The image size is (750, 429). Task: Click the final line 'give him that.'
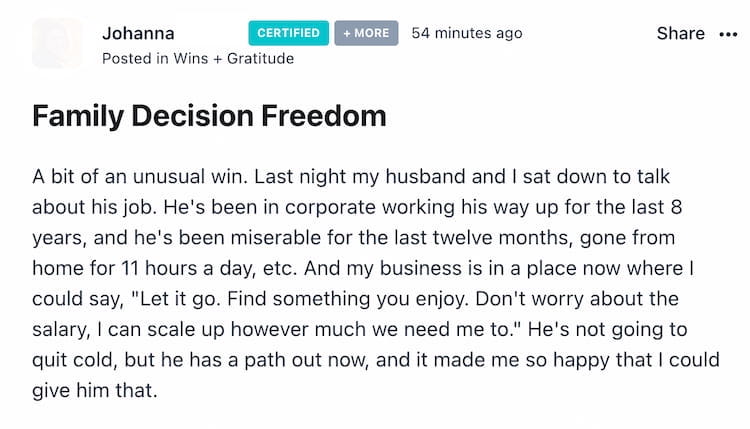pyautogui.click(x=95, y=390)
